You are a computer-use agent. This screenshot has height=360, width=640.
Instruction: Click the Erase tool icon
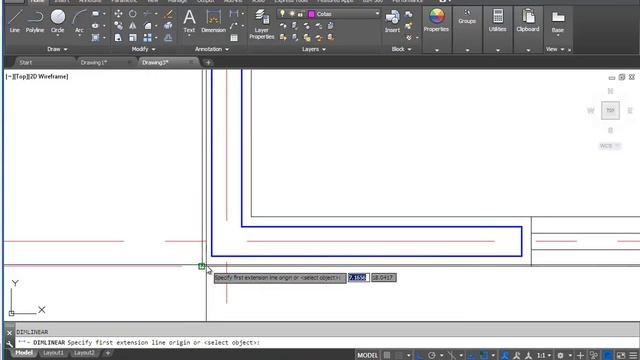click(x=168, y=13)
